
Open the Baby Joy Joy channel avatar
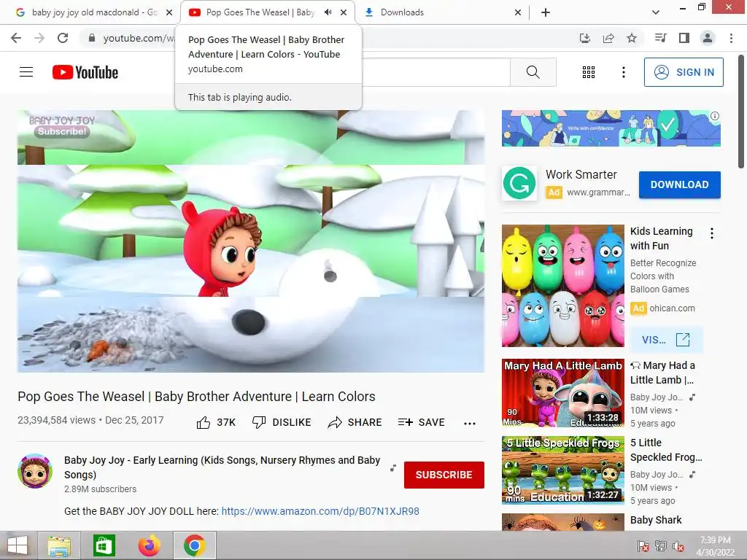click(x=35, y=471)
